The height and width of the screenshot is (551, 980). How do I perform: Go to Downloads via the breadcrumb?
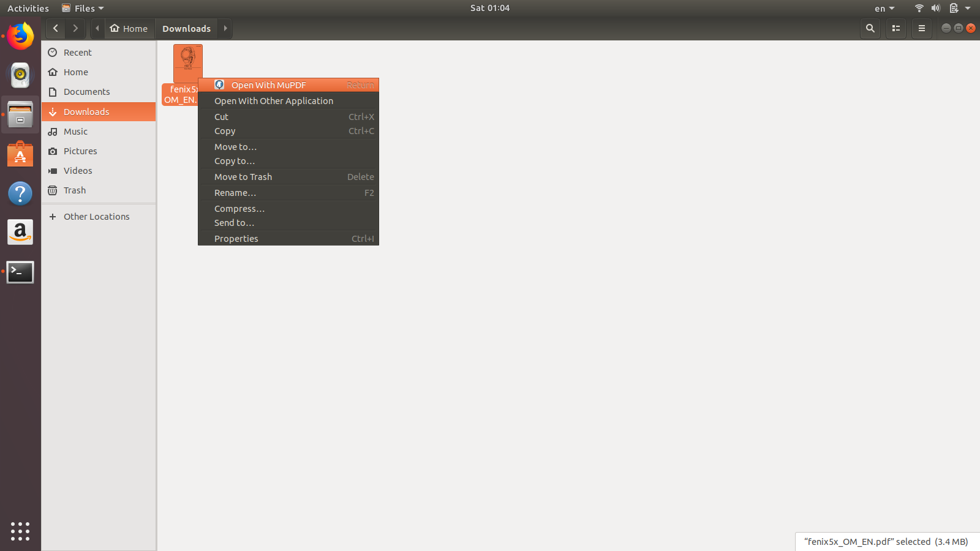coord(186,28)
